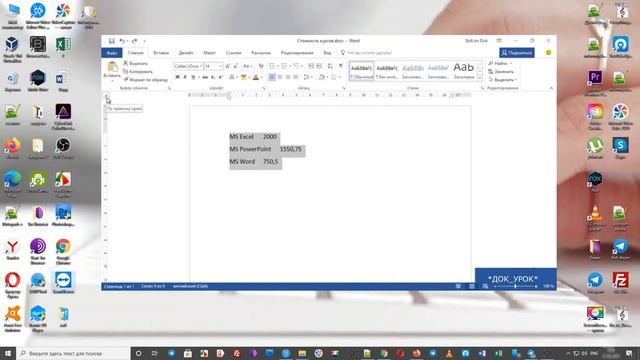Image resolution: width=640 pixels, height=360 pixels.
Task: Show paragraph marks with the pilcrow button
Action: pyautogui.click(x=341, y=66)
